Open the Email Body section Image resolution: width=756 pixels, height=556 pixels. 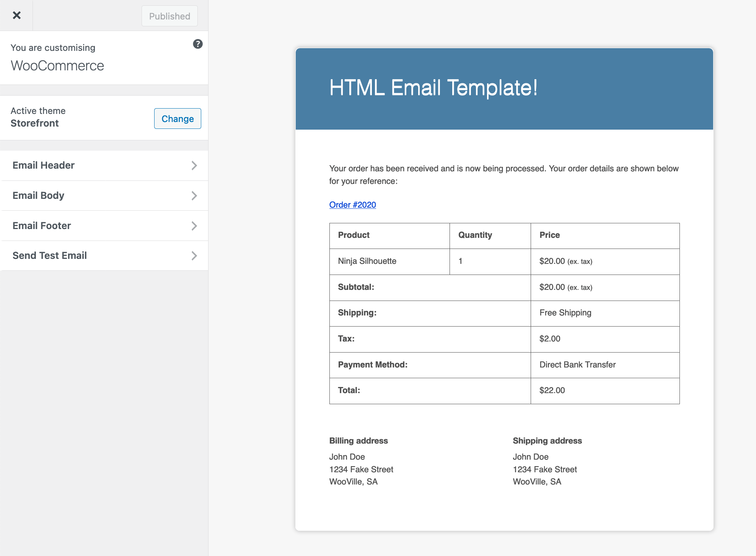pyautogui.click(x=38, y=195)
